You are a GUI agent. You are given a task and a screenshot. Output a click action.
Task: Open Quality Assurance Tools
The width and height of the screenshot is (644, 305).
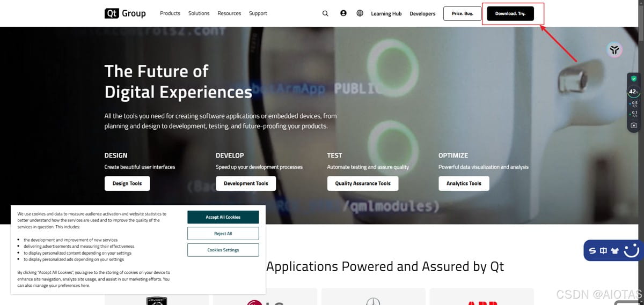pos(363,183)
